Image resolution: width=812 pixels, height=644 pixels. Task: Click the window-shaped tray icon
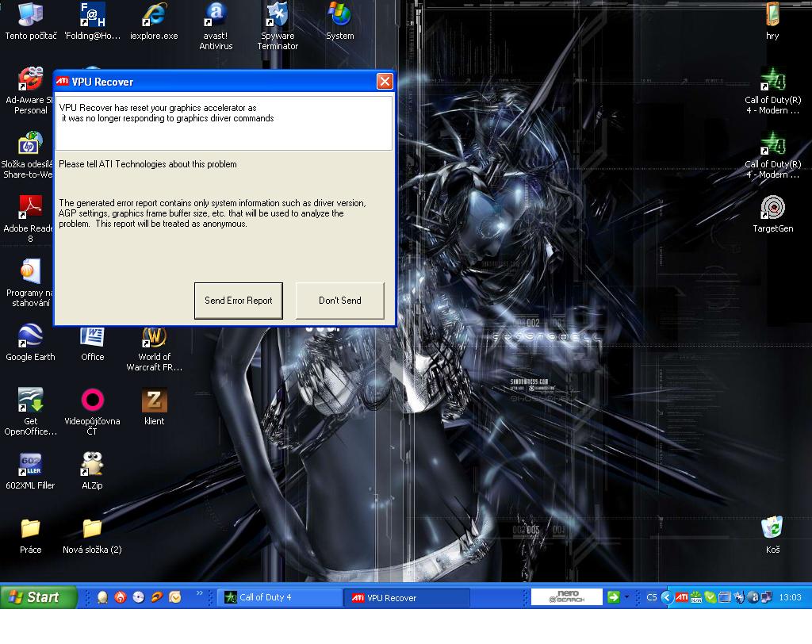[x=725, y=597]
